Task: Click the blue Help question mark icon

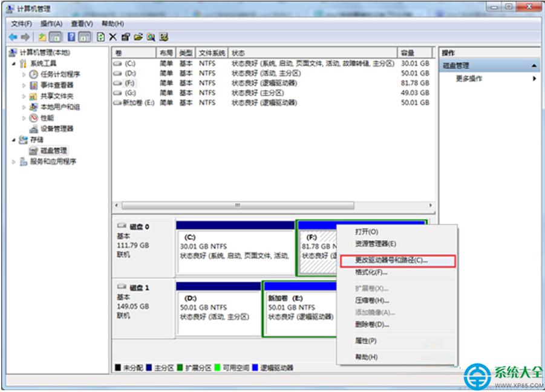Action: (71, 37)
